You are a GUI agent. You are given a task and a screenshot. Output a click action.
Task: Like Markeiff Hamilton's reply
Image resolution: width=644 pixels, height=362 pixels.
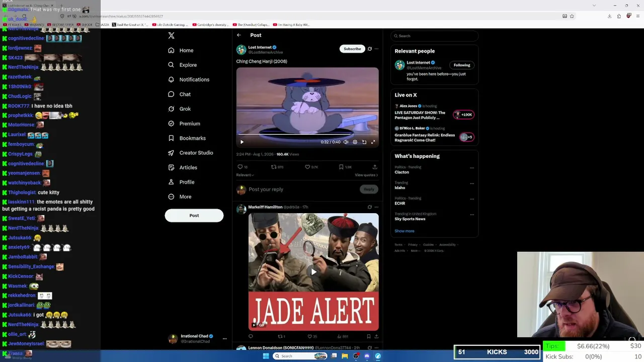coord(310,336)
